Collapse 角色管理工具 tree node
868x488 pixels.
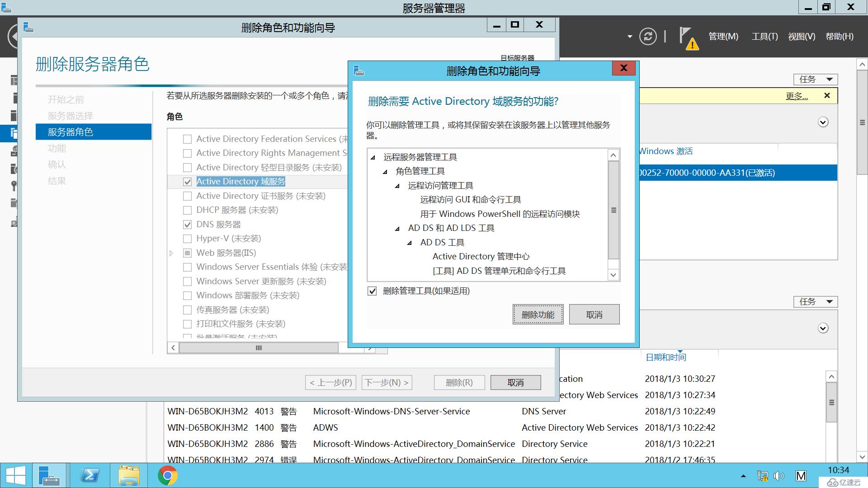[385, 171]
